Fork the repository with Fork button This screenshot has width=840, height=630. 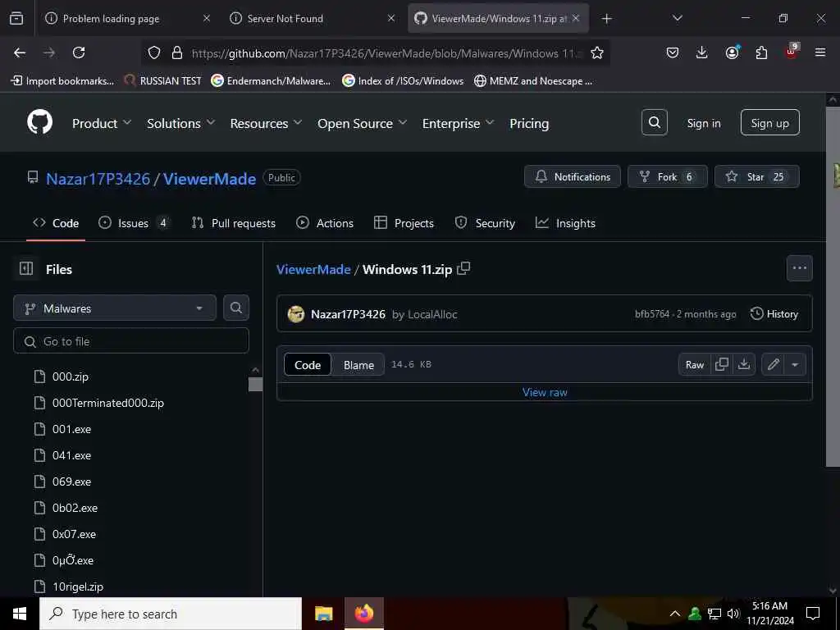pos(667,176)
